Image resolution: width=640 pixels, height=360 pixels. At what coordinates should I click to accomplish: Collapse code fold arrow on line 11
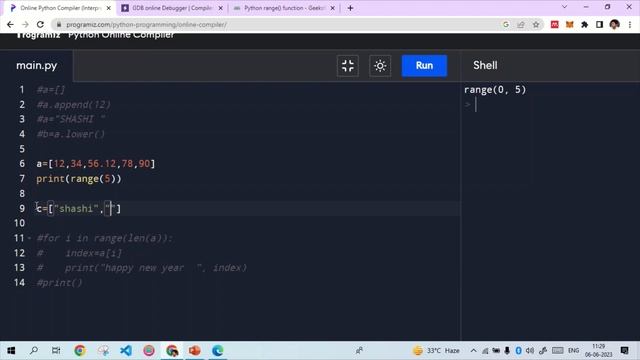pyautogui.click(x=29, y=238)
